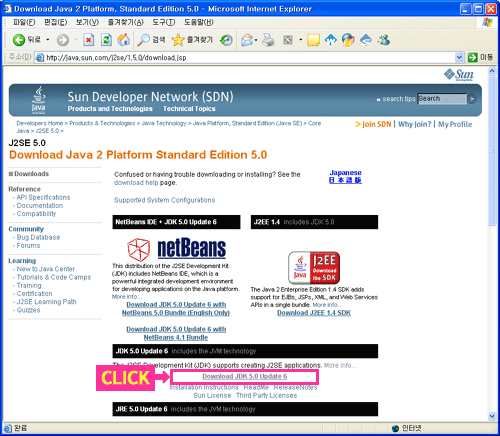Go to Home page icon
This screenshot has height=436, width=500.
[x=124, y=40]
